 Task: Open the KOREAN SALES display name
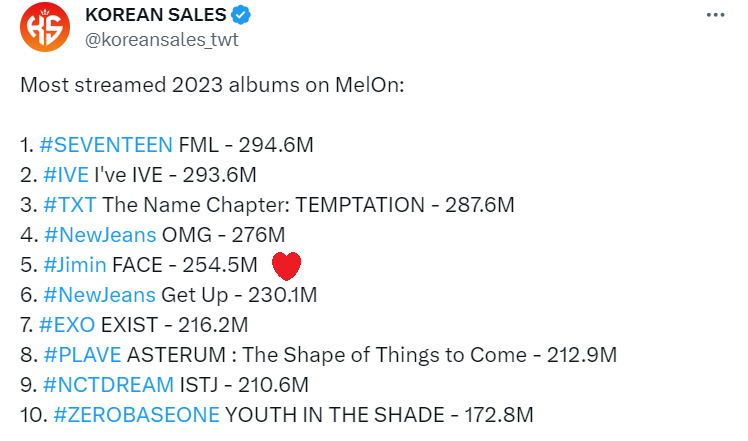tap(156, 15)
